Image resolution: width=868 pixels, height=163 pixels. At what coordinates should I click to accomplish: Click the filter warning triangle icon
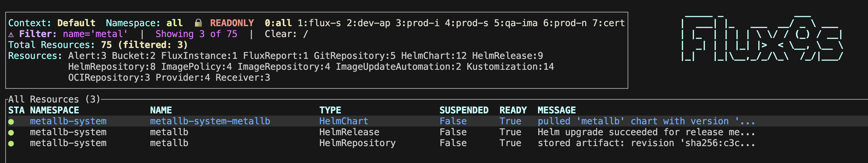pyautogui.click(x=11, y=34)
